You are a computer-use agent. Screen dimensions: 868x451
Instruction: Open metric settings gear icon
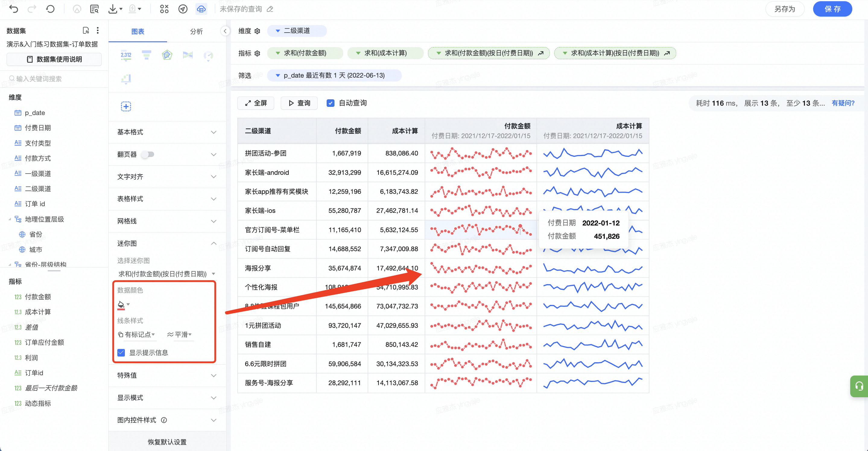pyautogui.click(x=258, y=53)
